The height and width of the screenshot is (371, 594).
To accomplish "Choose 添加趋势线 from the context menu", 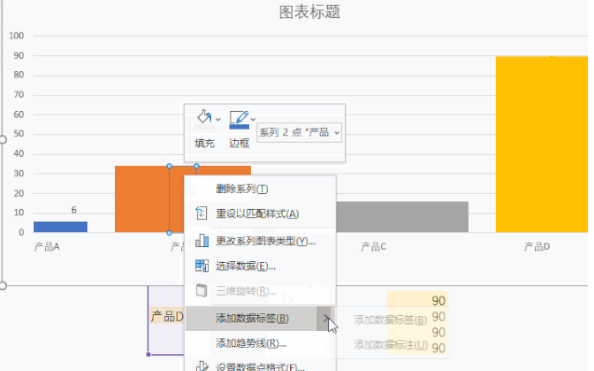I will pyautogui.click(x=251, y=343).
